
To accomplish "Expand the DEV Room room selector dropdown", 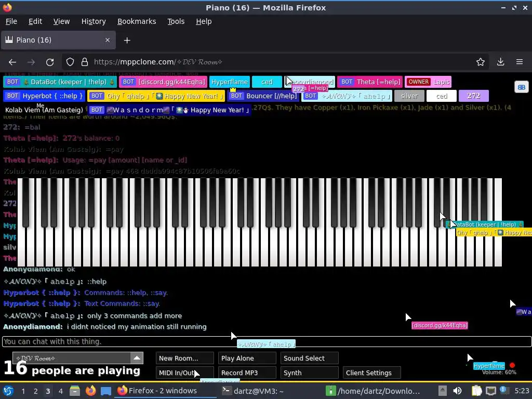I will tap(137, 358).
